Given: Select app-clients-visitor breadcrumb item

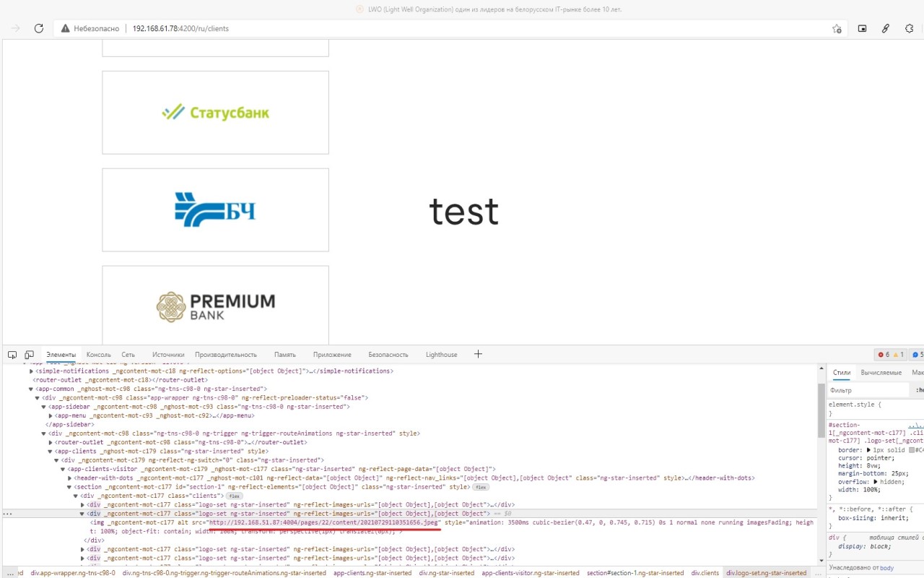Looking at the screenshot, I should [530, 573].
